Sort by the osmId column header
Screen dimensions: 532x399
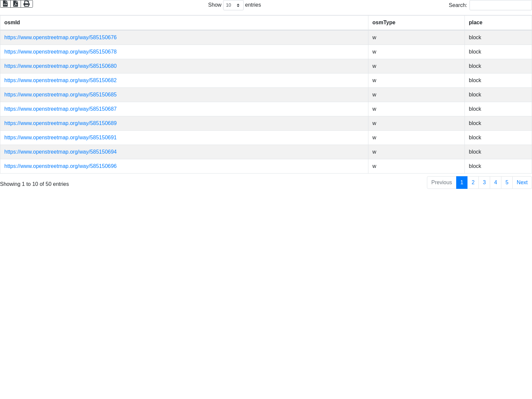pyautogui.click(x=12, y=23)
